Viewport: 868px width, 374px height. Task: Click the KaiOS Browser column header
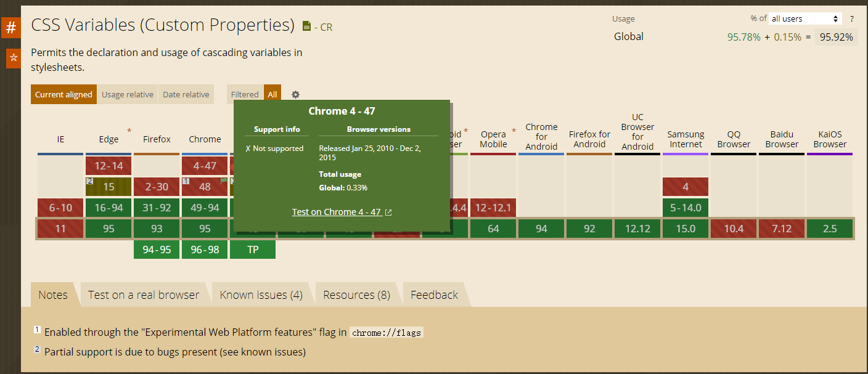(x=830, y=139)
